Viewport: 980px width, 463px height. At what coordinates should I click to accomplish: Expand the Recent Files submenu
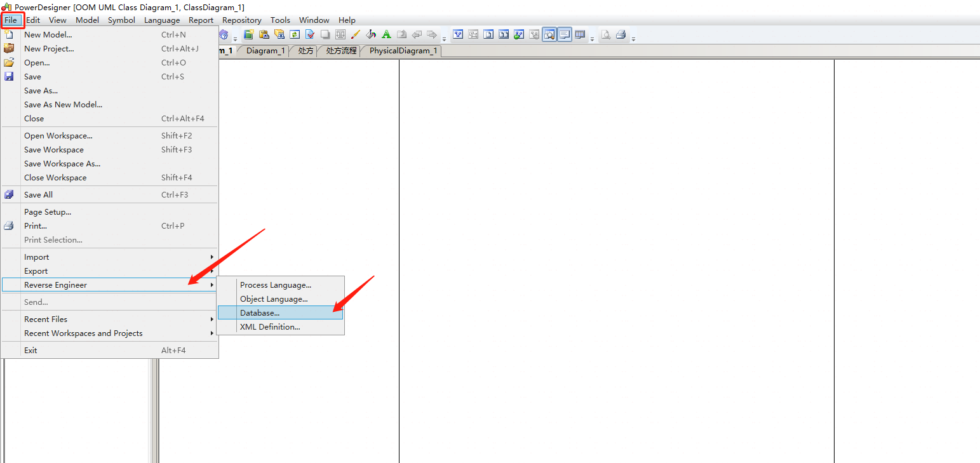tap(109, 319)
